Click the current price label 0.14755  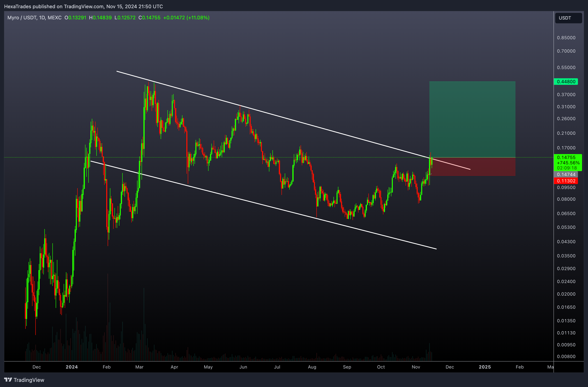pyautogui.click(x=566, y=157)
